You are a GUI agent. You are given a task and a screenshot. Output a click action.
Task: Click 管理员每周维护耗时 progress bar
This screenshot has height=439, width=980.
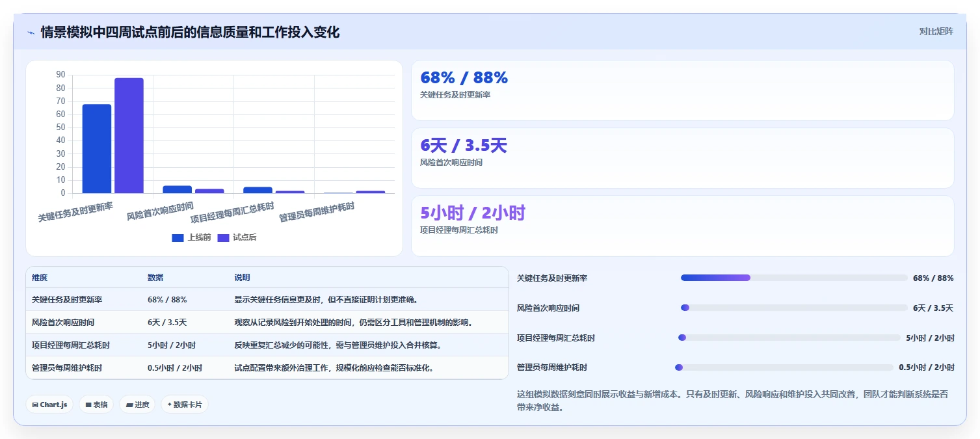[x=784, y=367]
